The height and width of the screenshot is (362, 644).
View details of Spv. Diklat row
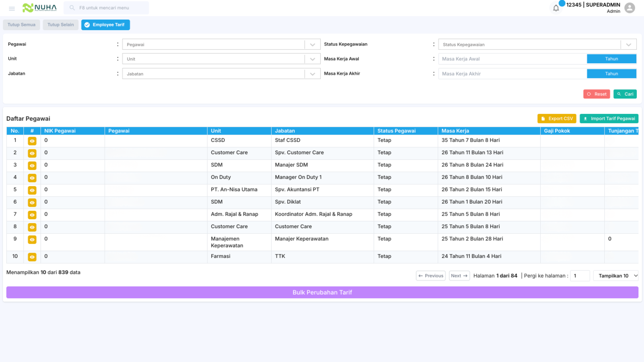point(32,202)
